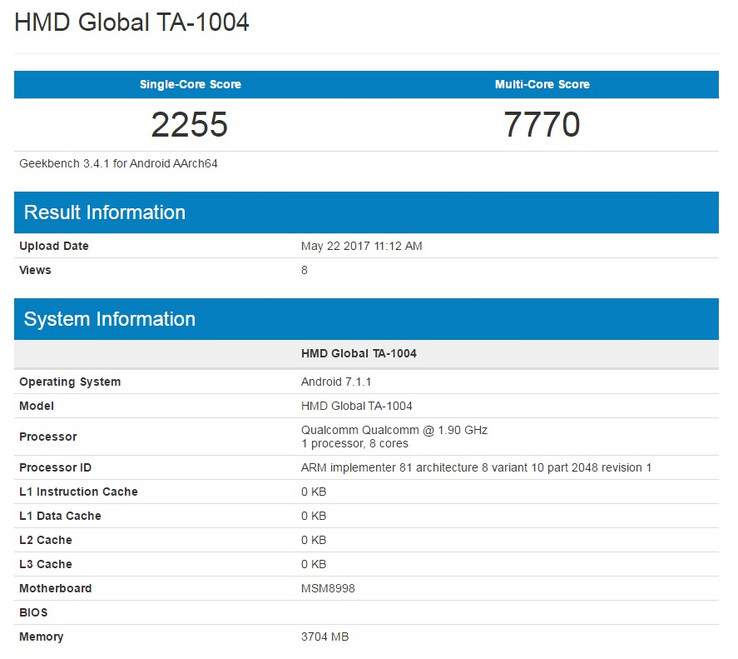This screenshot has height=659, width=738.
Task: Click the bold HMD Global TA-1004 column header
Action: [x=359, y=354]
